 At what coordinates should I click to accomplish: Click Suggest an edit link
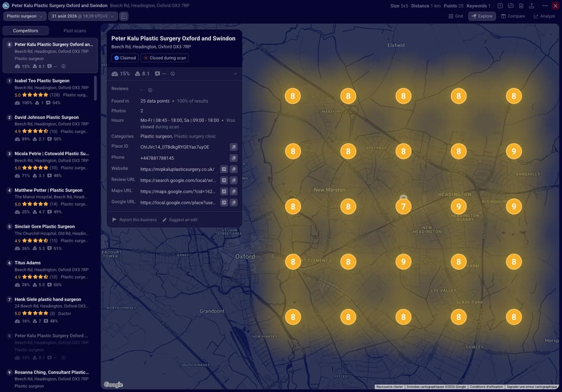pyautogui.click(x=180, y=220)
